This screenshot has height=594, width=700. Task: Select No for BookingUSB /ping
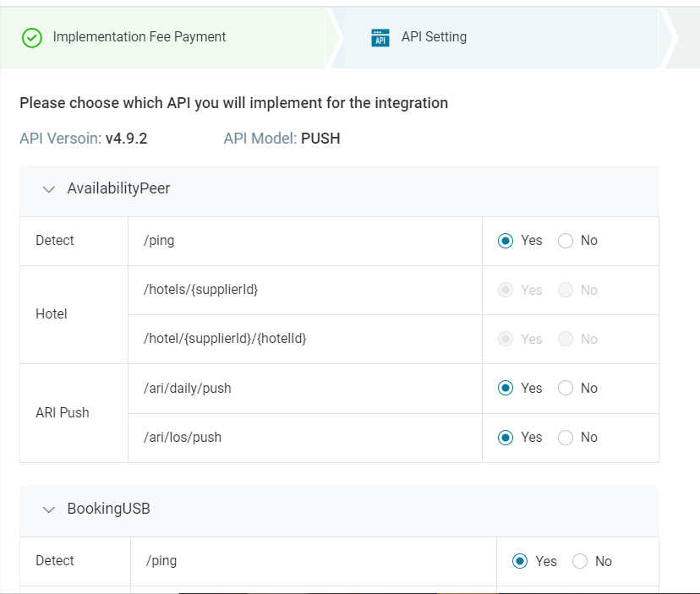coord(579,561)
